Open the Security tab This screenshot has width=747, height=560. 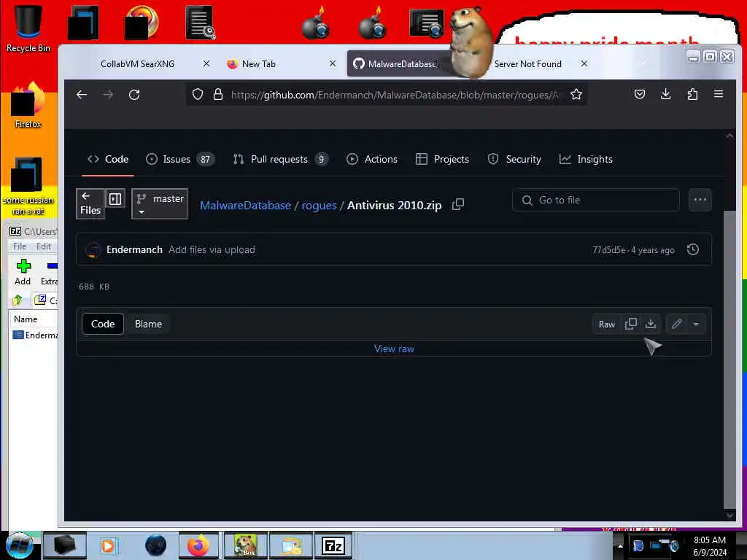tap(514, 159)
